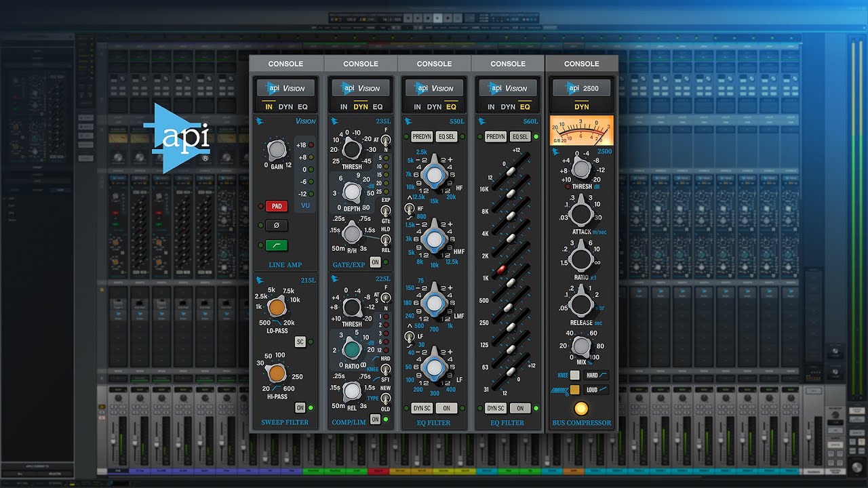Select the IN tab in the Line Amp strip

tap(269, 107)
